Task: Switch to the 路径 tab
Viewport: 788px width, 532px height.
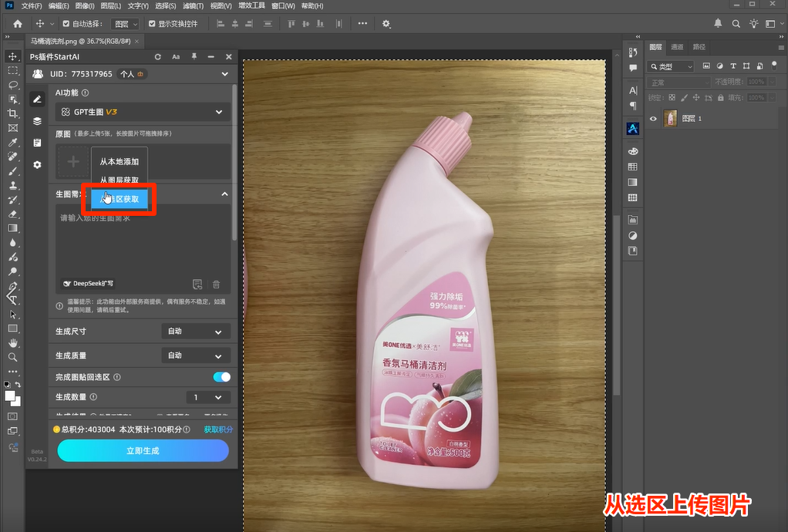Action: click(x=699, y=47)
